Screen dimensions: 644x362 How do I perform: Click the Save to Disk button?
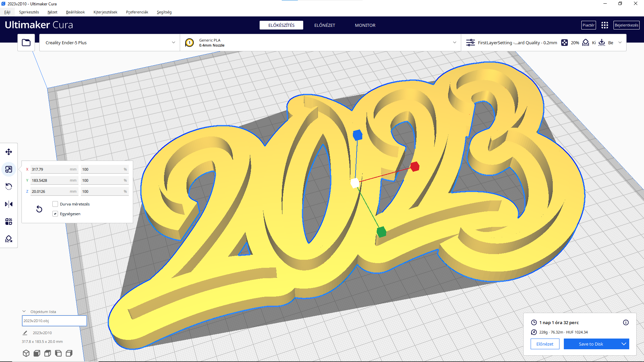(x=591, y=344)
